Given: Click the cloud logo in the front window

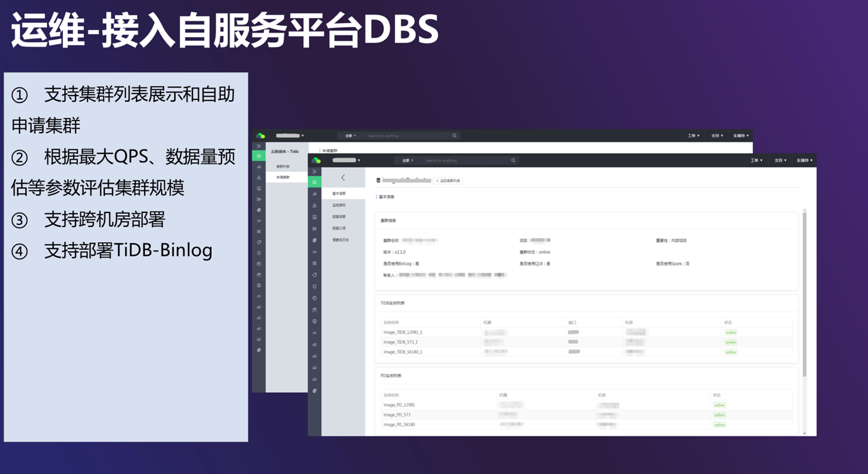Looking at the screenshot, I should pyautogui.click(x=316, y=160).
